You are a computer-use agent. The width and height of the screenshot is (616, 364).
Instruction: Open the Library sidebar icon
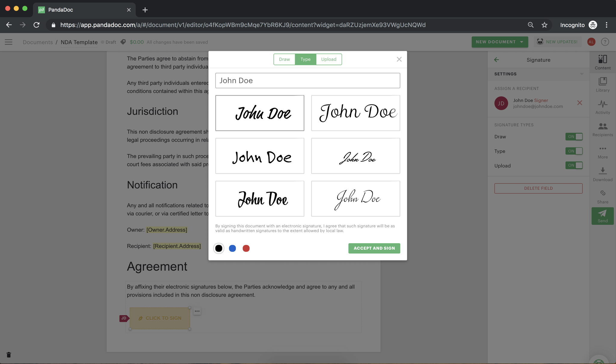[x=602, y=85]
